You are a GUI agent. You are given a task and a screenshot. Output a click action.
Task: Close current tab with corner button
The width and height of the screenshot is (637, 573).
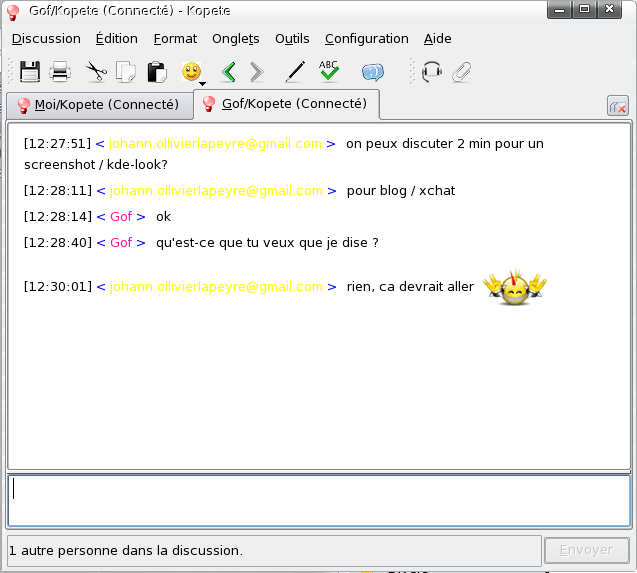click(x=618, y=106)
